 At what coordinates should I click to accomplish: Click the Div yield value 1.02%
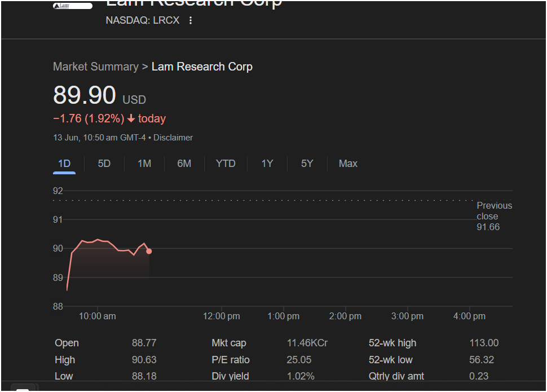point(301,376)
